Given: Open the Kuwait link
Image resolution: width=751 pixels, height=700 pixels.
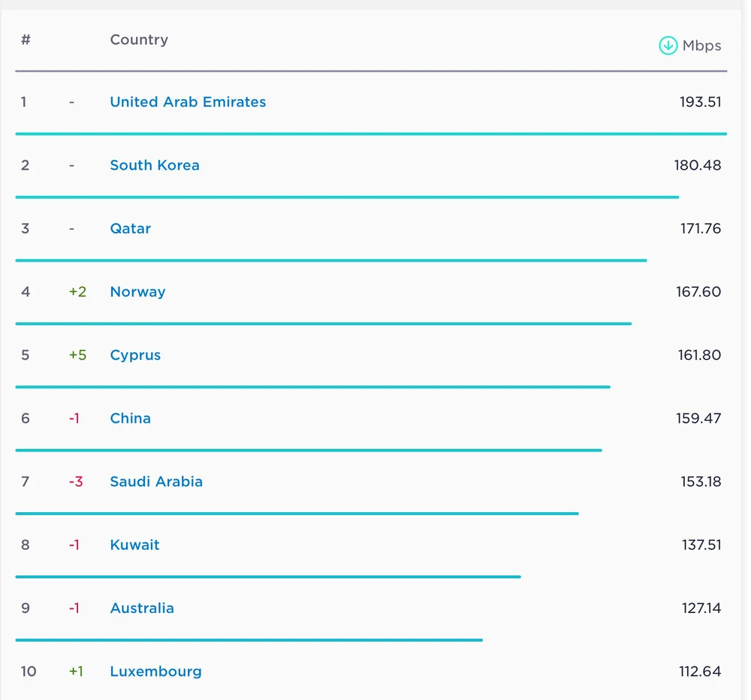Looking at the screenshot, I should tap(134, 545).
